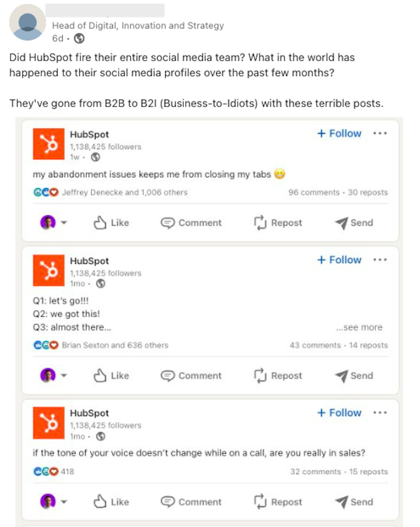This screenshot has width=420, height=527.
Task: Follow HubSpot from the sales tone post
Action: coord(339,413)
